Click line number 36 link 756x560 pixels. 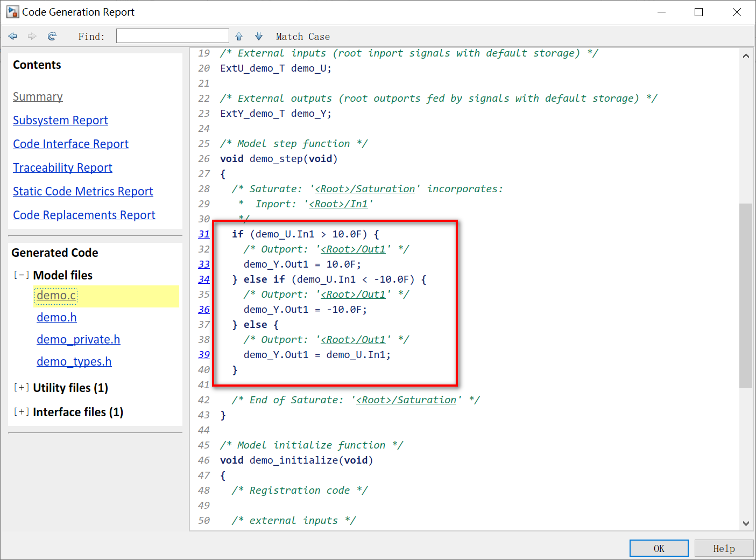pyautogui.click(x=204, y=310)
